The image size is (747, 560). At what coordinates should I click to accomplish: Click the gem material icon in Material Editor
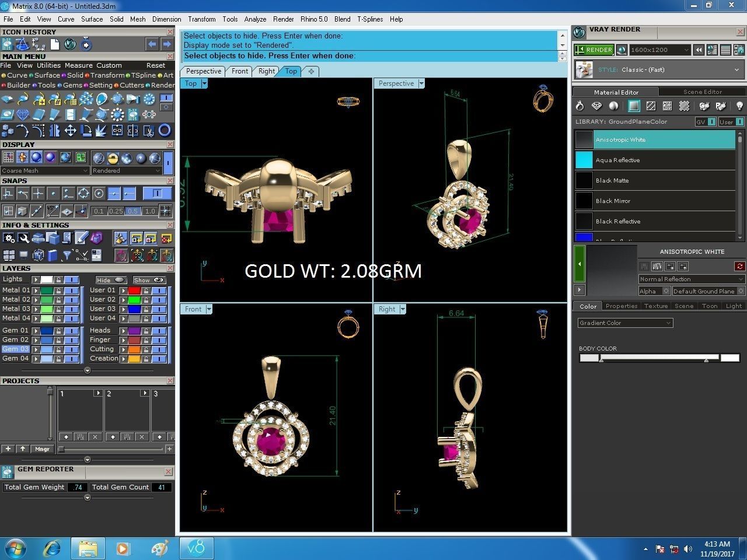point(596,106)
